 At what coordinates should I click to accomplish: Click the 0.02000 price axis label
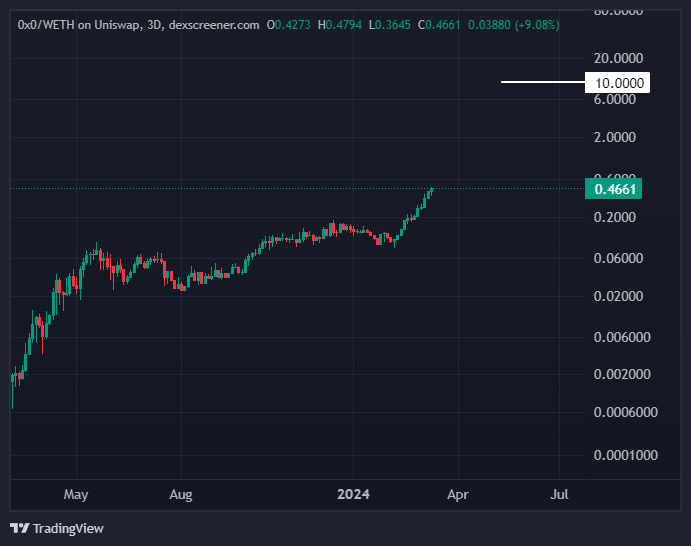618,296
